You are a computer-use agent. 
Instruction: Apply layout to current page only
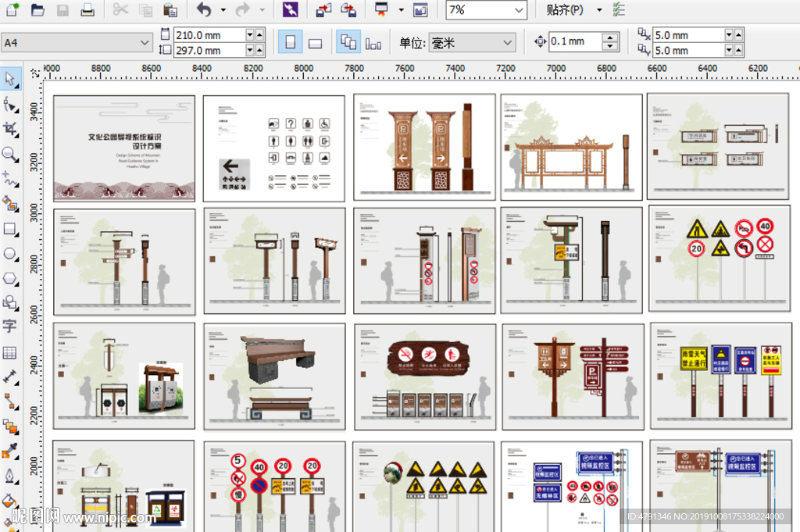click(373, 43)
